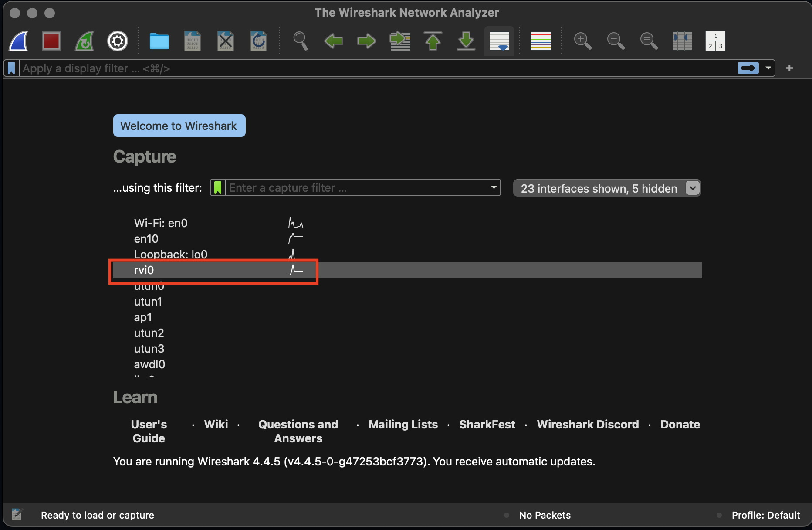Open the Wireshark Discord link
Screen dimensions: 812x530
coord(588,424)
